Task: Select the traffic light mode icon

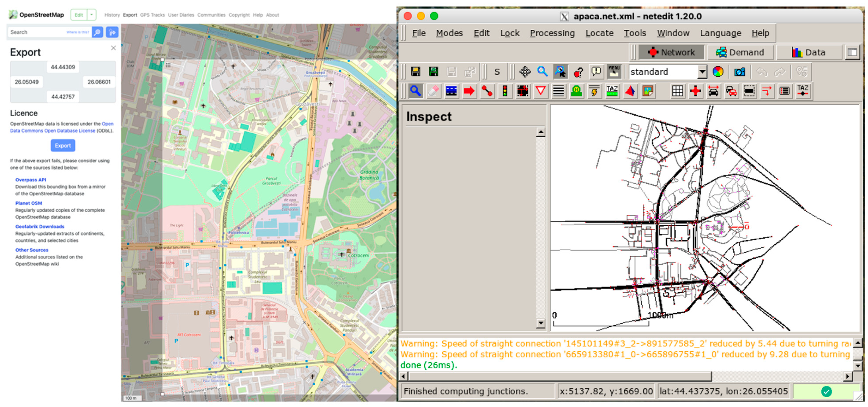Action: coord(505,91)
